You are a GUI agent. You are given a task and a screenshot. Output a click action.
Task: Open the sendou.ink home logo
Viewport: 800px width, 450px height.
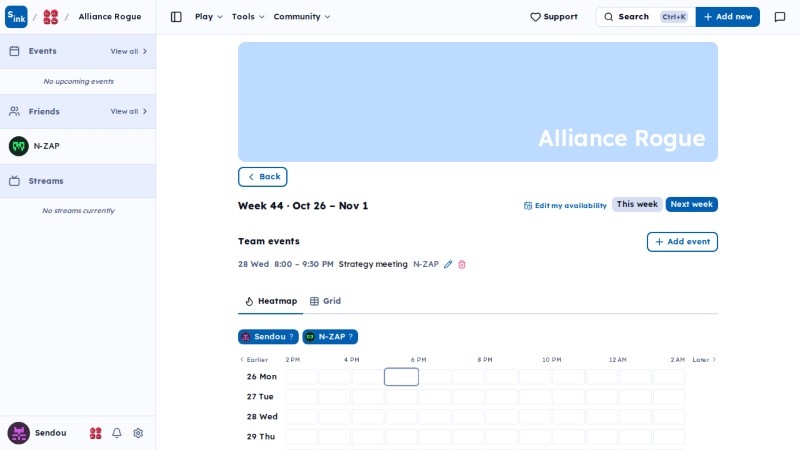(x=16, y=17)
